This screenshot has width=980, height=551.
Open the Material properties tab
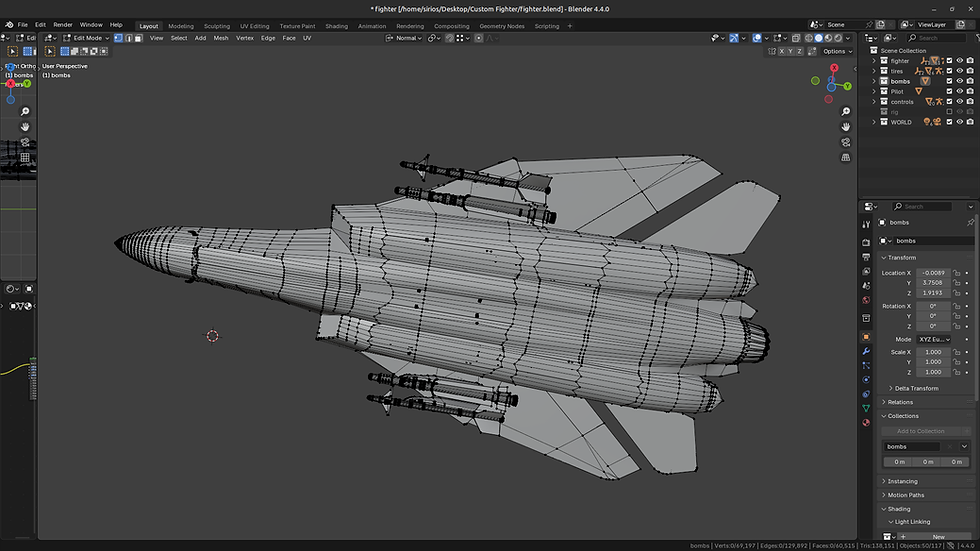point(866,423)
